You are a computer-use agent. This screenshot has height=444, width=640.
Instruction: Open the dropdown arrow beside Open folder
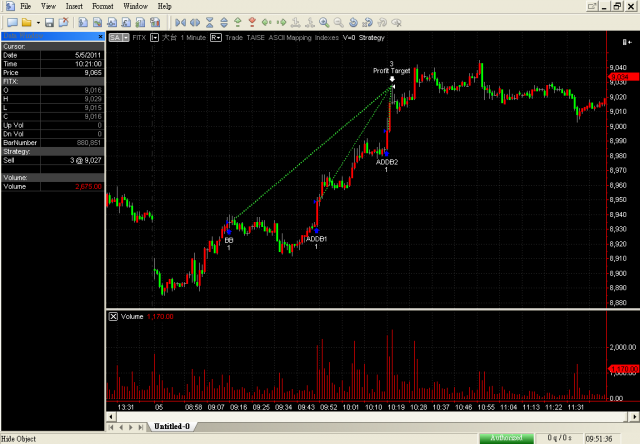(38, 23)
